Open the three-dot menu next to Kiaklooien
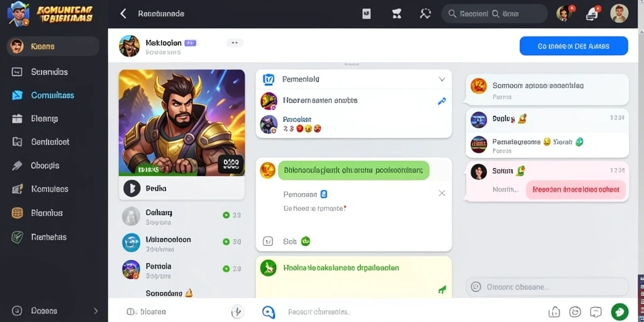Viewport: 644px width, 322px height. click(x=235, y=43)
